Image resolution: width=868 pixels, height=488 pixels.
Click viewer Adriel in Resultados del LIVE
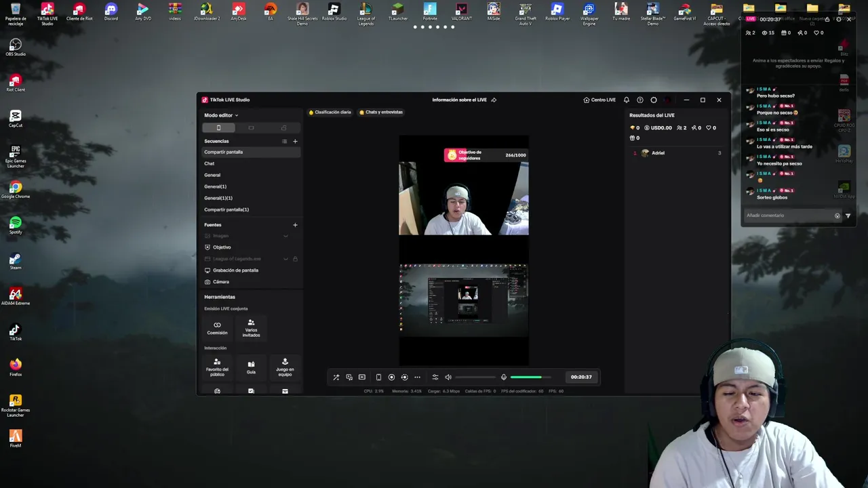(677, 153)
